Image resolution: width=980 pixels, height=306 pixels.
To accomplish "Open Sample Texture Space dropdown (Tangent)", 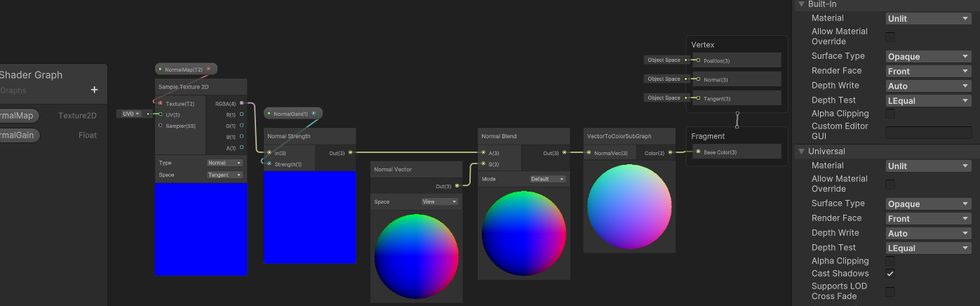I will point(225,175).
